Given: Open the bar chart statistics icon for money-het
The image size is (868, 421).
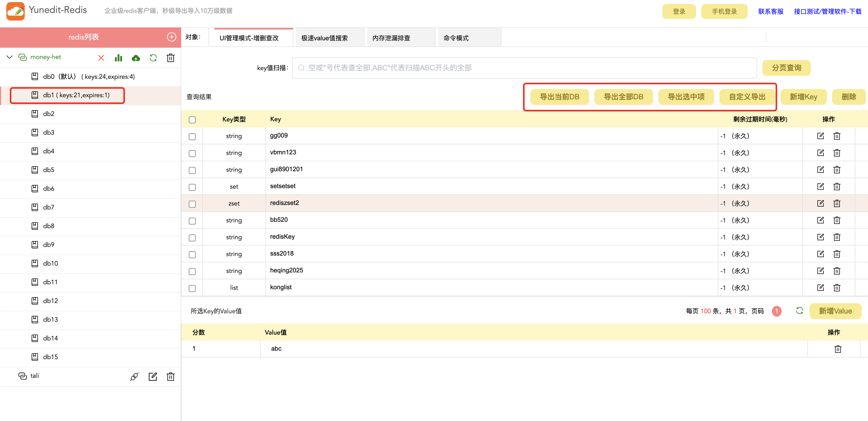Looking at the screenshot, I should click(118, 58).
